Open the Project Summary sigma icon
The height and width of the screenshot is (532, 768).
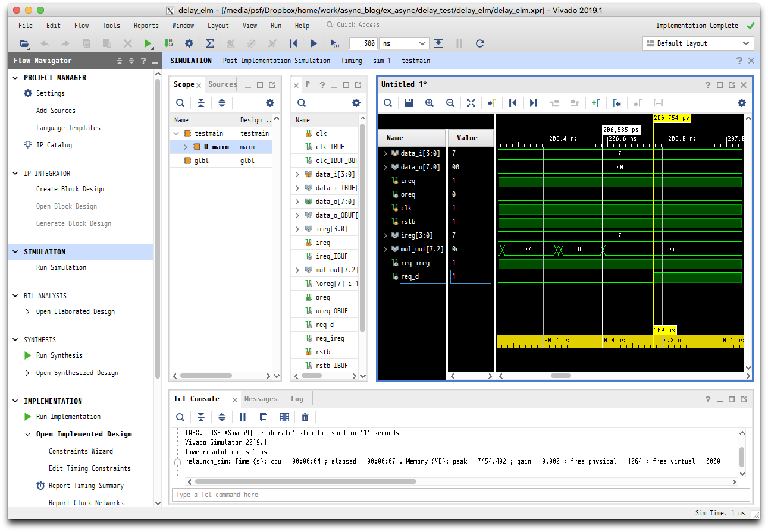coord(210,43)
